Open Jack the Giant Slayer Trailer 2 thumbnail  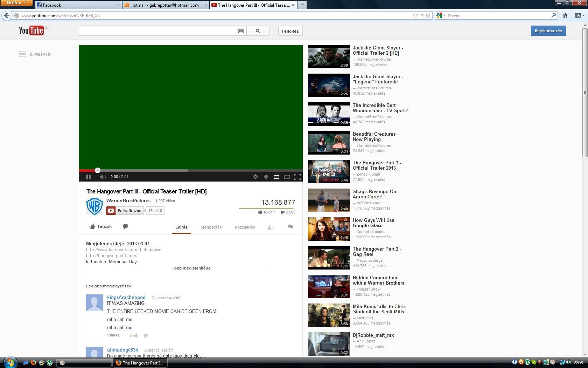point(329,56)
